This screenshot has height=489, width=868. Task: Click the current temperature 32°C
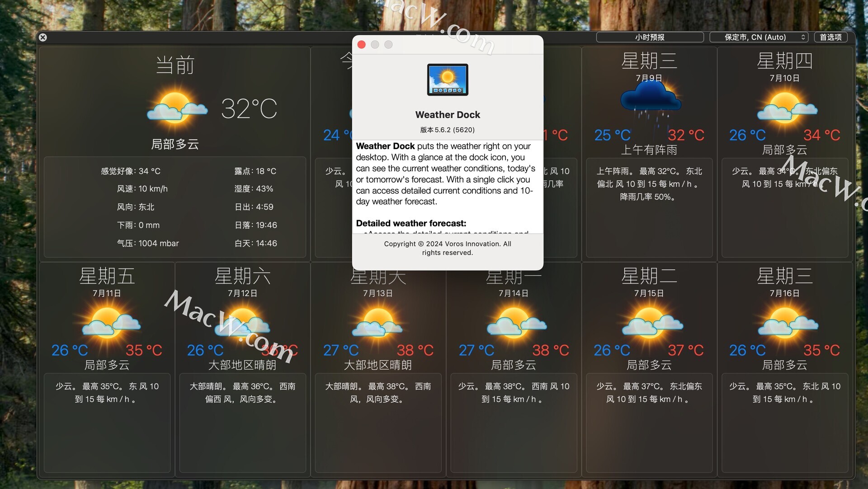[249, 108]
